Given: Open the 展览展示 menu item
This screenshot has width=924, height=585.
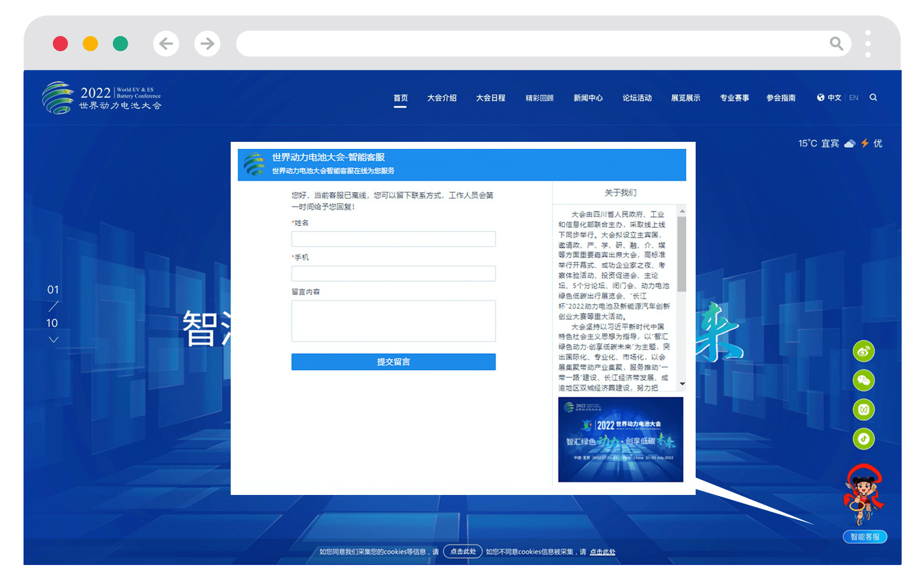Looking at the screenshot, I should [x=686, y=98].
